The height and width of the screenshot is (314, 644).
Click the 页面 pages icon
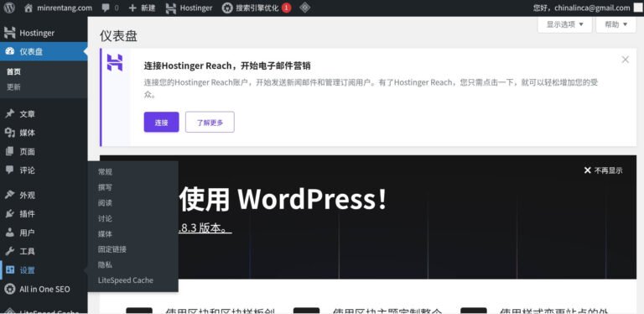[x=10, y=152]
